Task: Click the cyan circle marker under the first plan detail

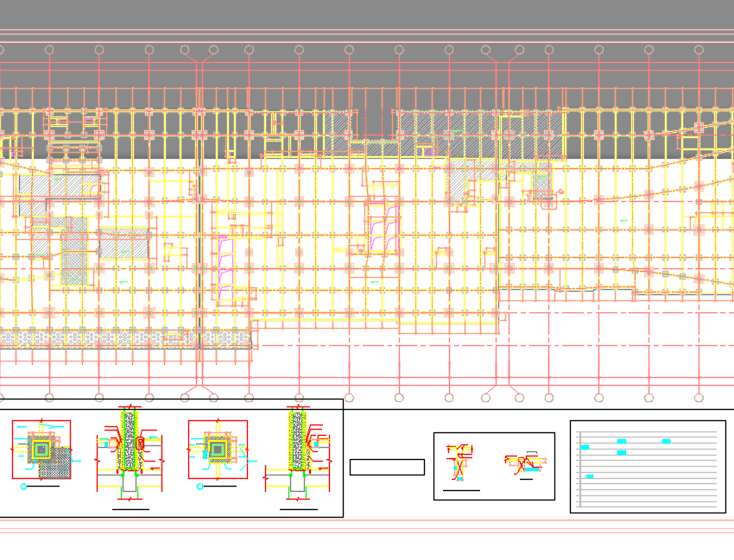Action: click(24, 487)
